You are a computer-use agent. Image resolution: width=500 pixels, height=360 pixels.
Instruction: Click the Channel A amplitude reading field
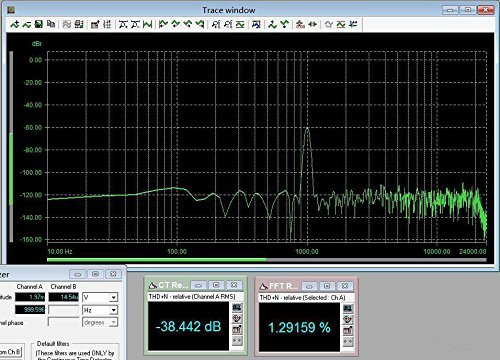[x=30, y=297]
